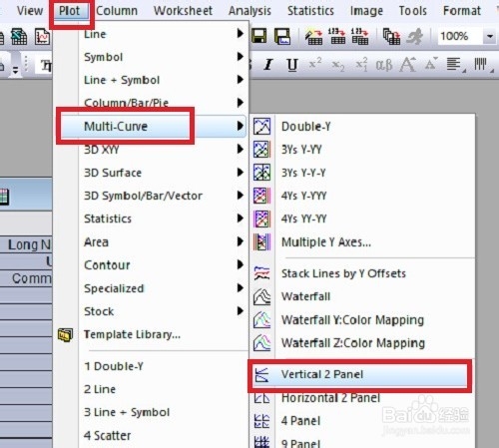The height and width of the screenshot is (448, 499).
Task: Click the Waterfall Z:Color Mapping icon
Action: point(261,343)
